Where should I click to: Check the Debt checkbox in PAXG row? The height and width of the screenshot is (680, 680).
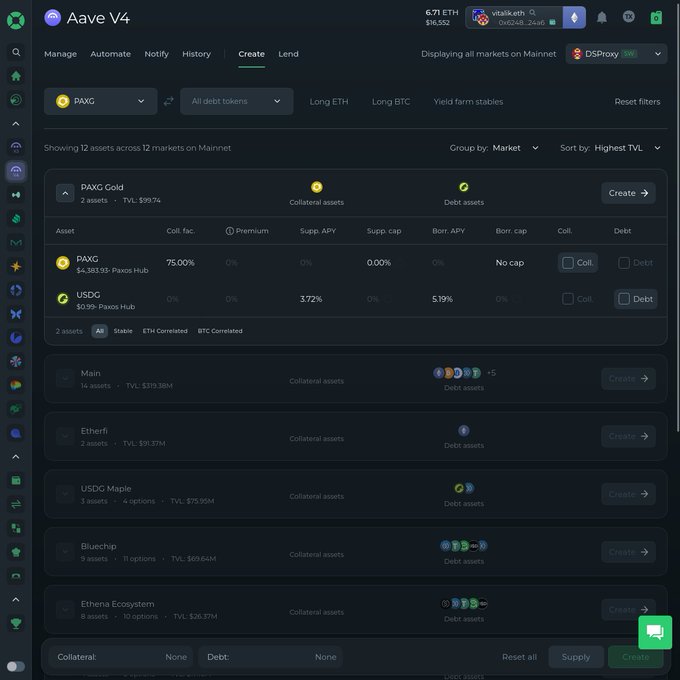click(624, 262)
